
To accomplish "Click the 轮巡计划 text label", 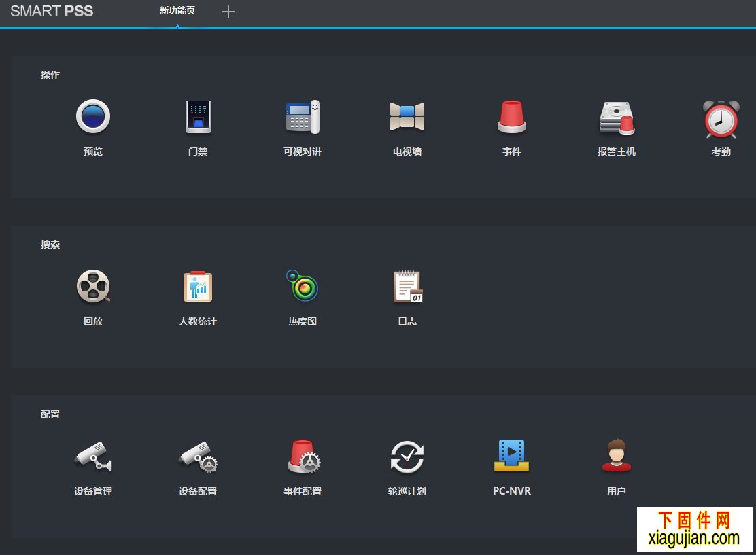I will 407,491.
